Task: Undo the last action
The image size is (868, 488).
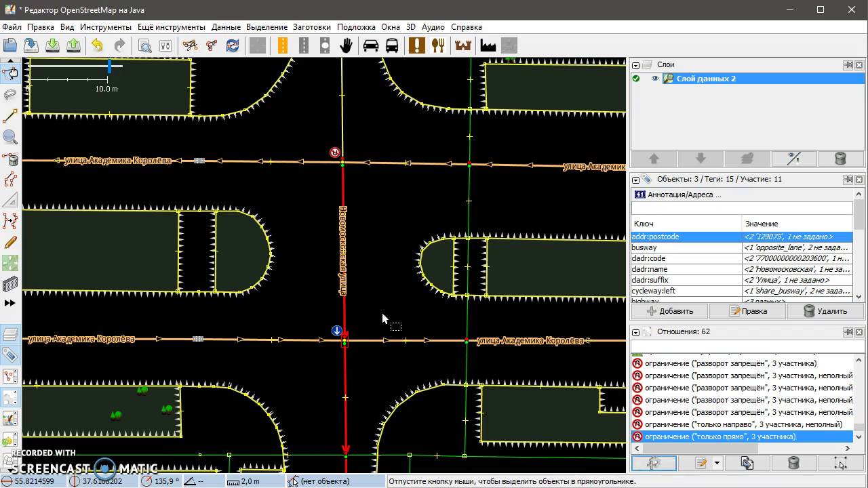Action: click(x=98, y=45)
